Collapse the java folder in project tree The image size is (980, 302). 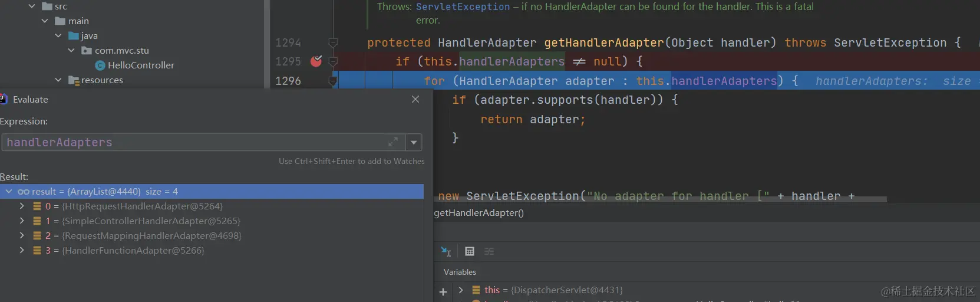click(x=58, y=35)
